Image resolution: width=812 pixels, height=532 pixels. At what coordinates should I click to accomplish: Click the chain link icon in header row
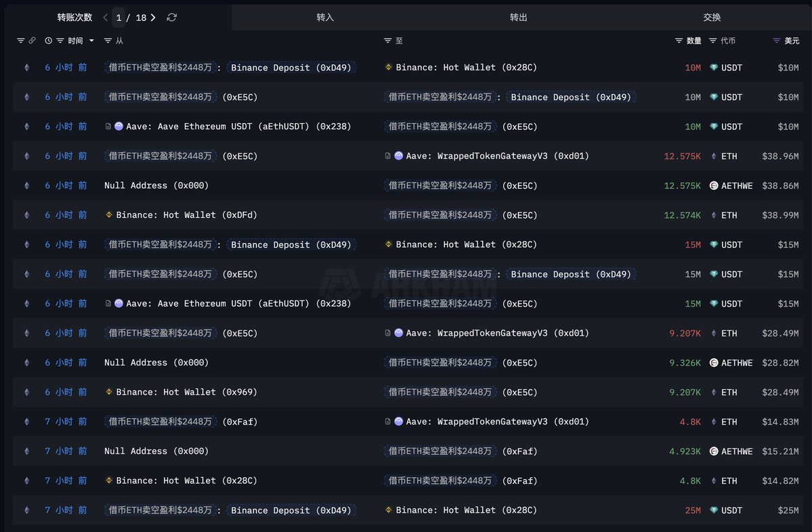point(32,41)
